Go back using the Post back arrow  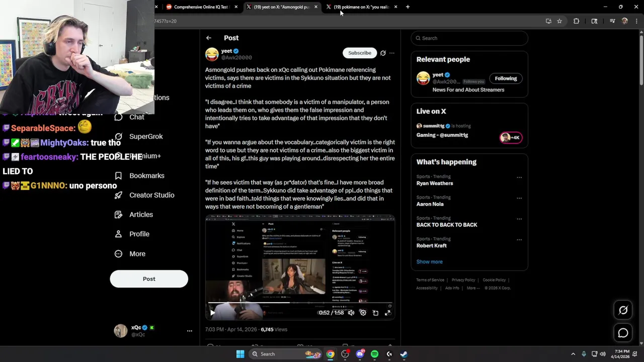pyautogui.click(x=208, y=38)
